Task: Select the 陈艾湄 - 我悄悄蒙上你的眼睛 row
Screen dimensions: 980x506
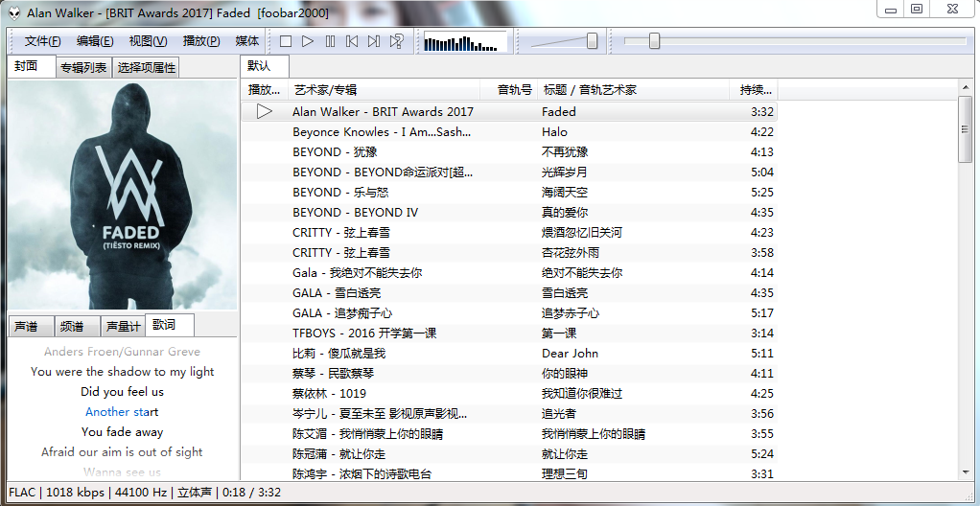Action: [509, 433]
